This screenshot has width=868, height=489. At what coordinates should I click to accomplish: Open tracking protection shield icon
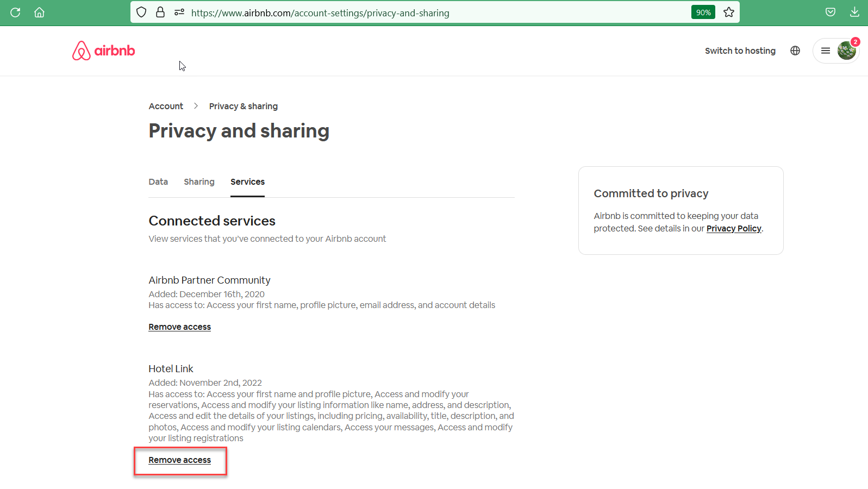(x=141, y=12)
